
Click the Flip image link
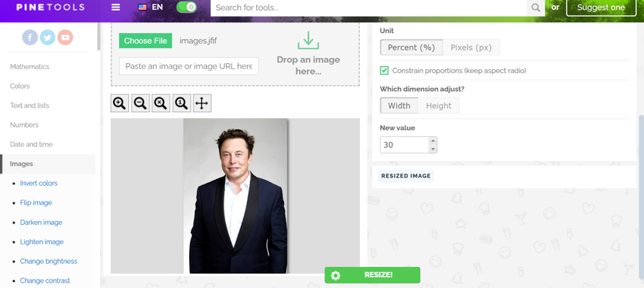(35, 203)
